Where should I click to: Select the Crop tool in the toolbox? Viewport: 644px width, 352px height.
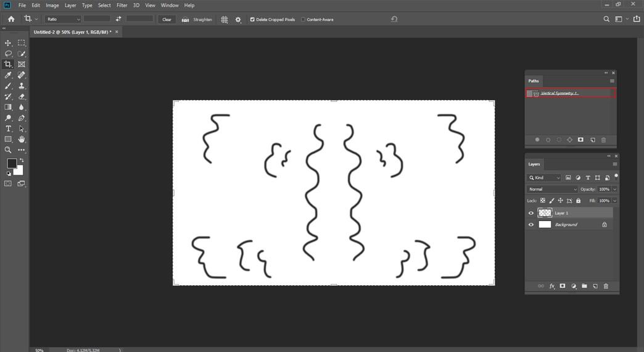(x=8, y=64)
